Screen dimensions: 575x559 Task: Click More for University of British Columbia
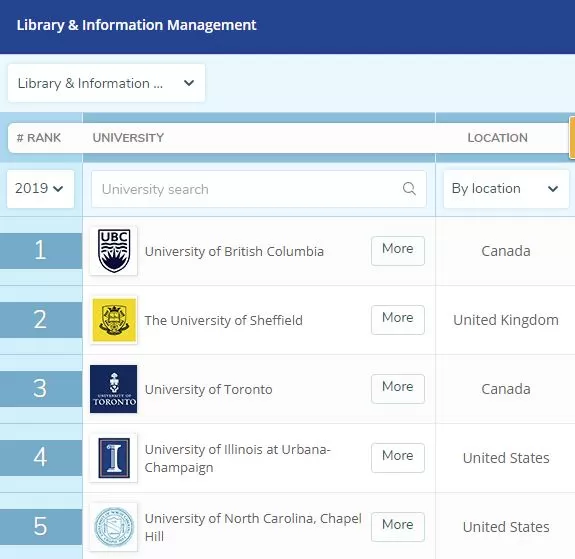pos(398,251)
